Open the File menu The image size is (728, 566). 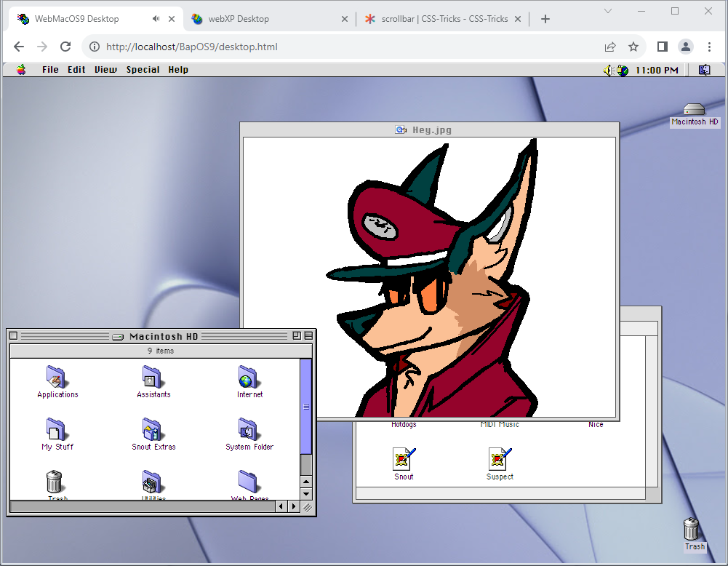(50, 70)
